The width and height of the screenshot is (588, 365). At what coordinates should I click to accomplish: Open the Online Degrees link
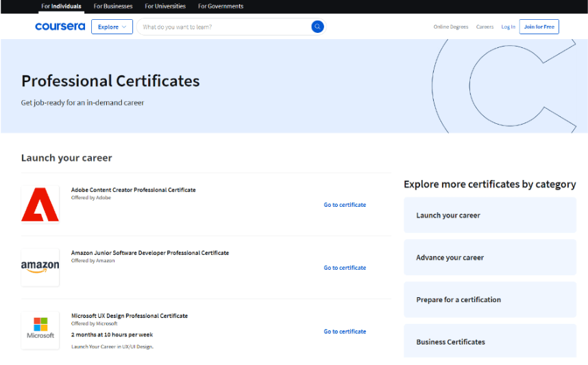(451, 27)
